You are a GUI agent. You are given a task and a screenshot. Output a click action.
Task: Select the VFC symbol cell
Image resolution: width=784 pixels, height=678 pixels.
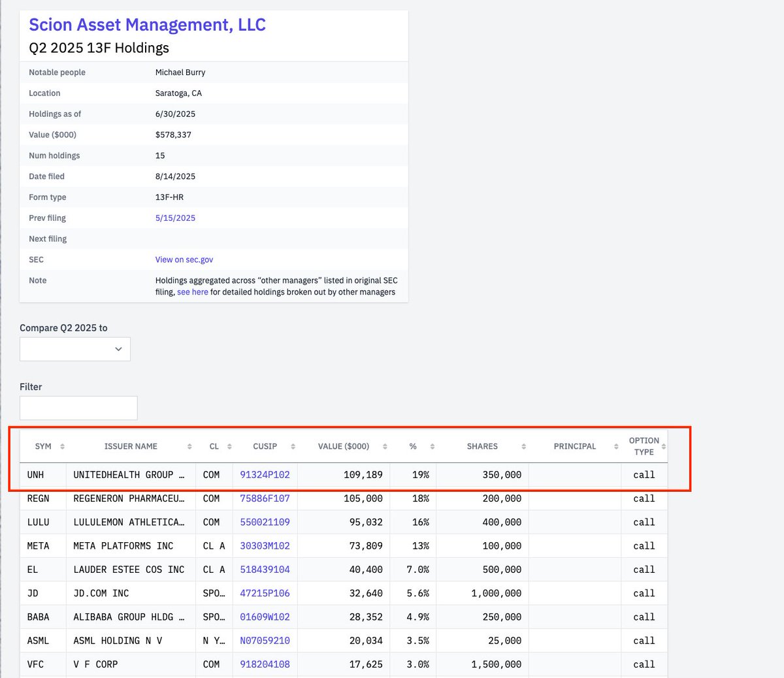pyautogui.click(x=43, y=664)
